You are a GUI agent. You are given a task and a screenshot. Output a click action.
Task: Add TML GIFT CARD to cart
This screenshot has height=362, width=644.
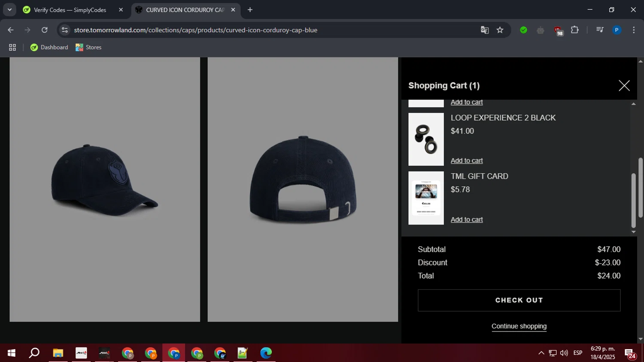467,219
